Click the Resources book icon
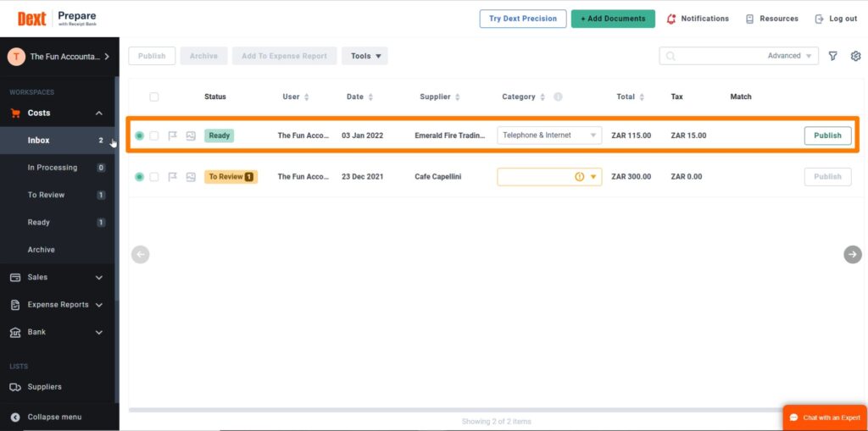The height and width of the screenshot is (431, 868). [x=750, y=19]
